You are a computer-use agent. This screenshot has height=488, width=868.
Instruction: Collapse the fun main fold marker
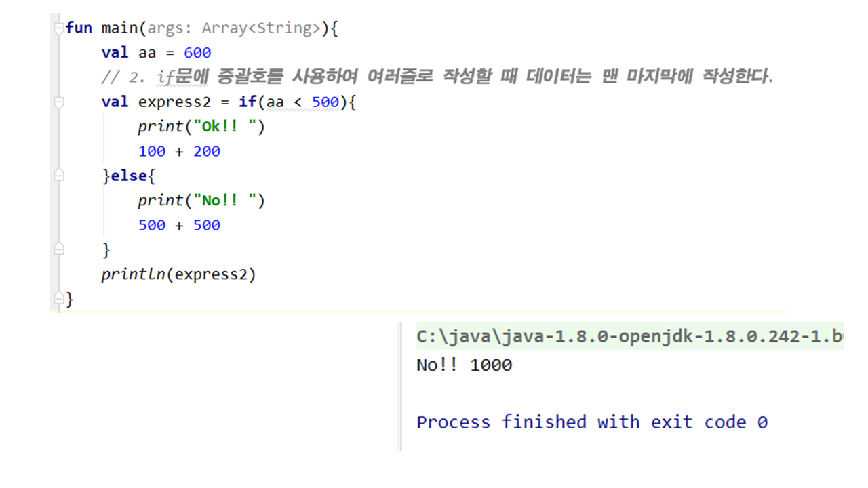(59, 28)
